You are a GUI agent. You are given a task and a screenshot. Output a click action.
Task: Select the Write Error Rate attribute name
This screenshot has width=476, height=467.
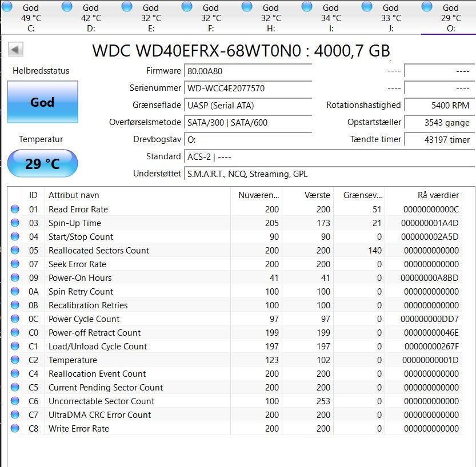79,429
